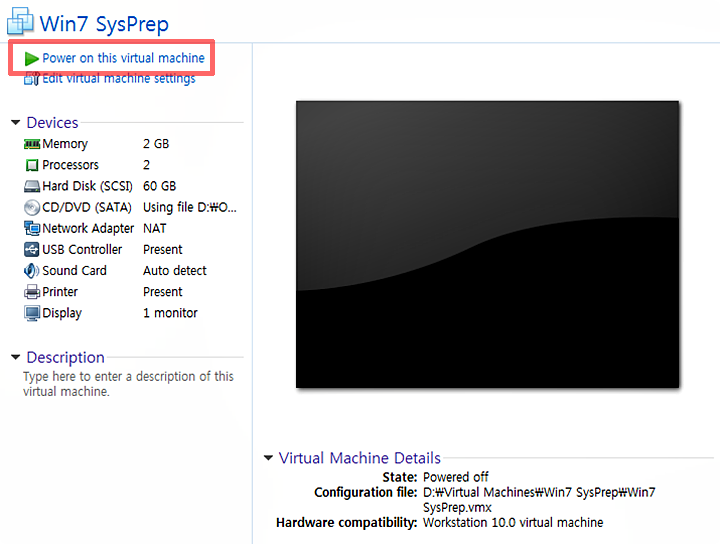Click the description text entry area
The image size is (720, 544).
click(128, 384)
